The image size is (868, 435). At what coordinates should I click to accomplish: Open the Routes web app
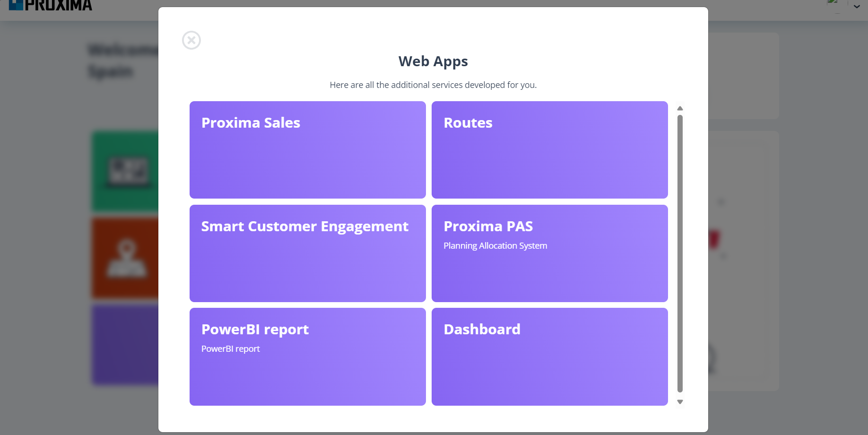point(549,150)
